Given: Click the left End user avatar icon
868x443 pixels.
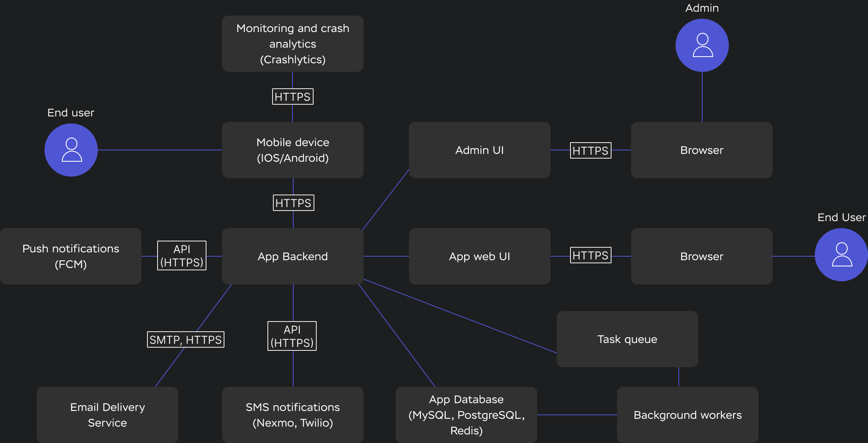Looking at the screenshot, I should (71, 150).
